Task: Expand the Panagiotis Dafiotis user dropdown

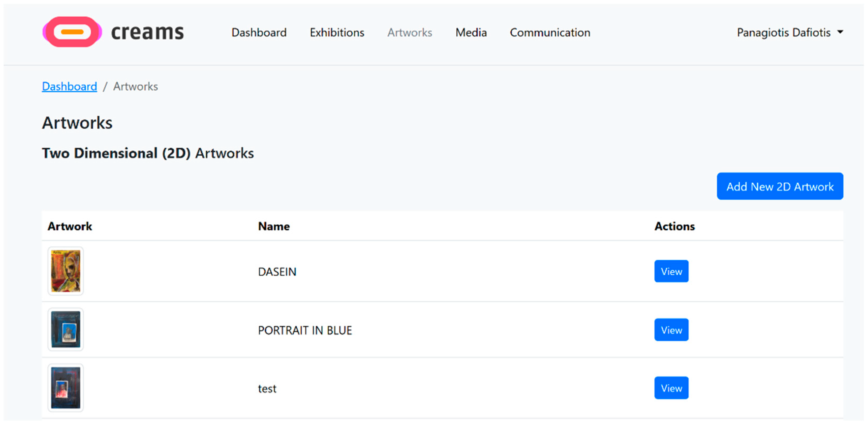Action: [783, 33]
